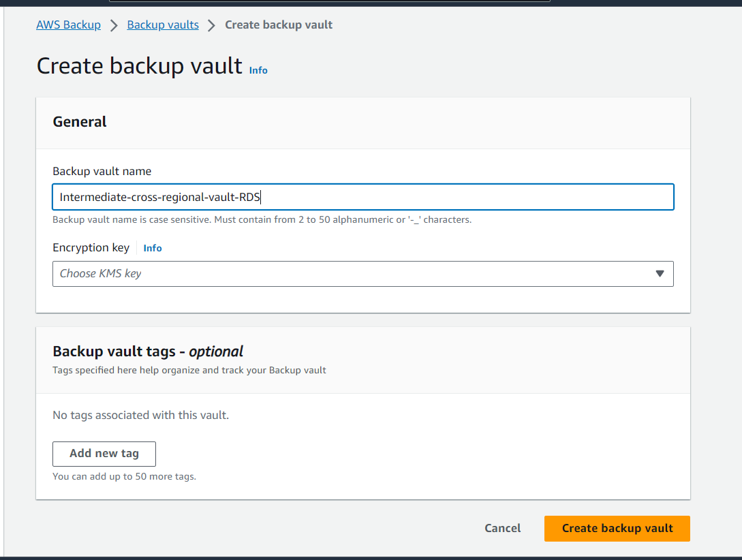This screenshot has height=560, width=742.
Task: Open Info link next to Encryption key
Action: (x=153, y=248)
